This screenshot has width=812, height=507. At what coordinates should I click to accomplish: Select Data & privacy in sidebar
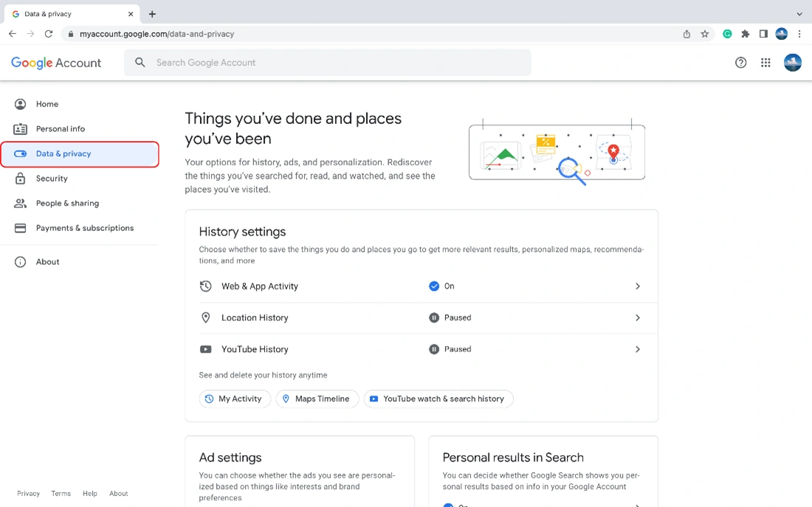tap(79, 154)
